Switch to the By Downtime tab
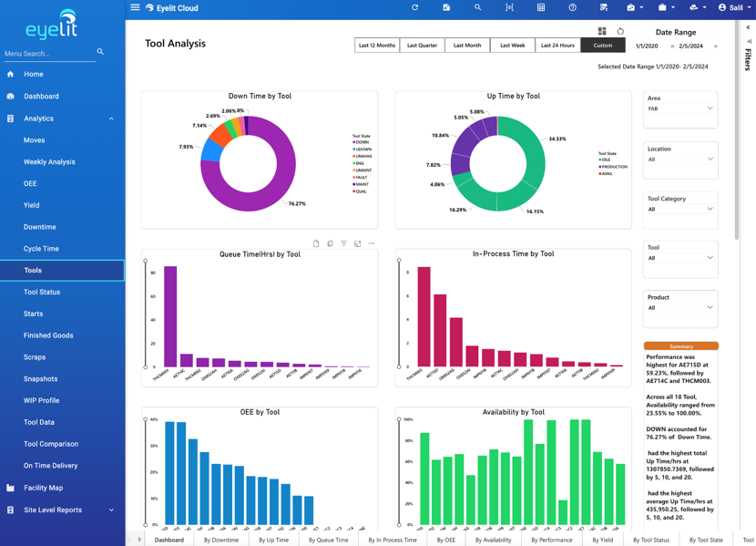 coord(220,540)
